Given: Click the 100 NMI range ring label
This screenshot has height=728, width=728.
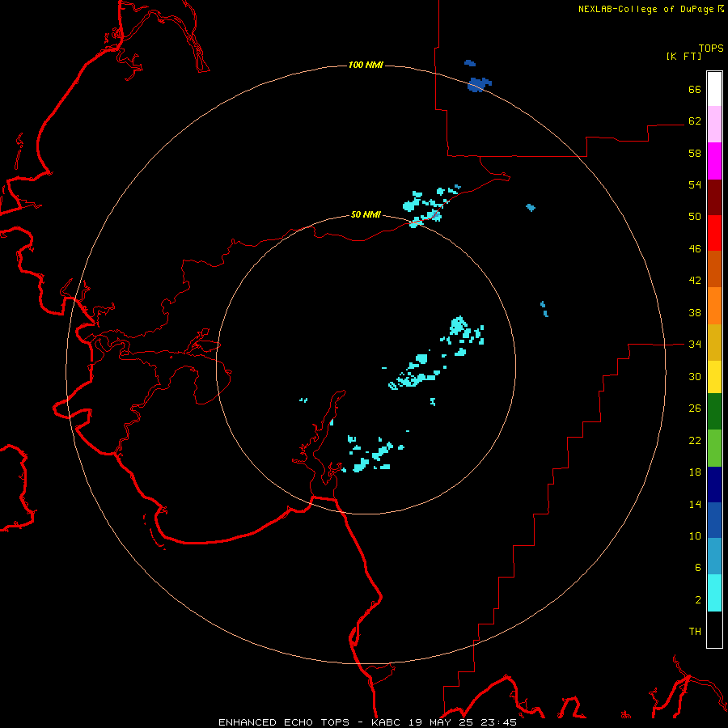Looking at the screenshot, I should point(366,65).
